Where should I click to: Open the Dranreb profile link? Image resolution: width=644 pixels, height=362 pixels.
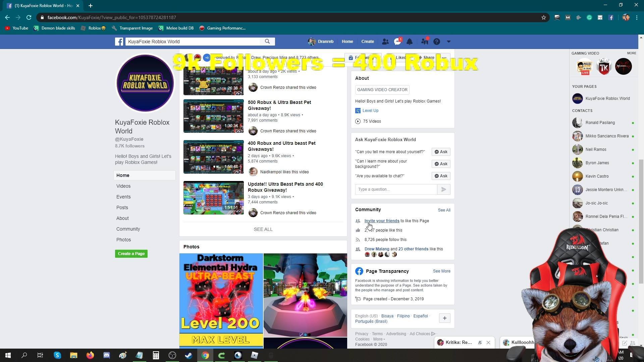point(321,42)
